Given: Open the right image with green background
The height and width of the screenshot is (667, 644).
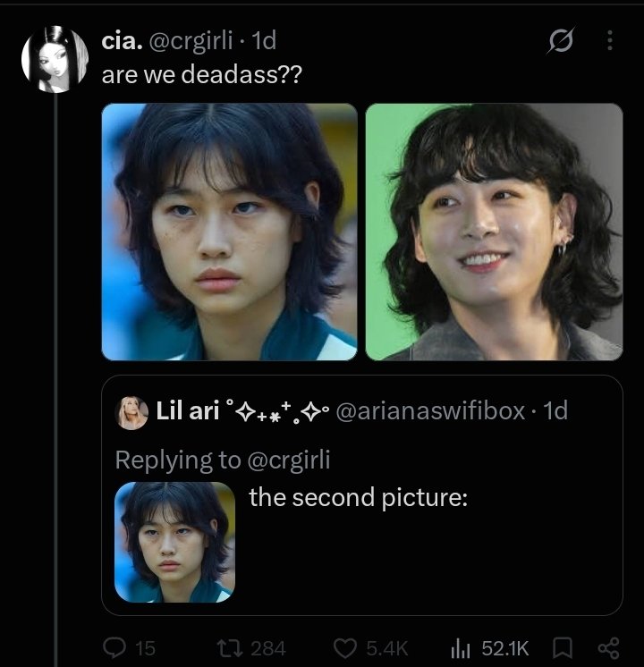Looking at the screenshot, I should pos(494,232).
